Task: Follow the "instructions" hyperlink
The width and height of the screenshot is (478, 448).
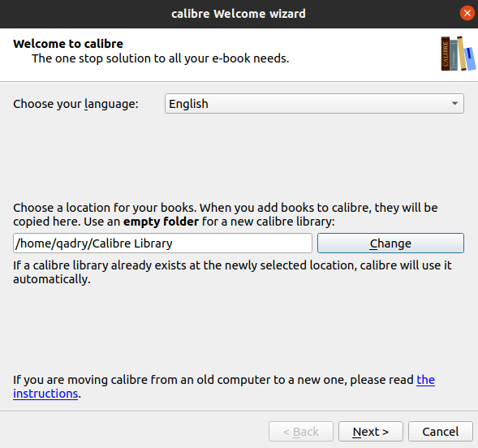Action: tap(45, 394)
